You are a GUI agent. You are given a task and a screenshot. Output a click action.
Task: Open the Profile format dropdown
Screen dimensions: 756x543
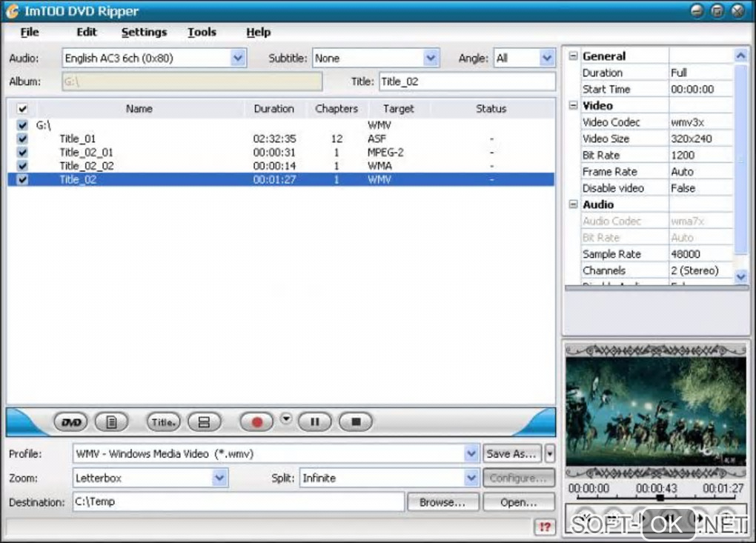(x=471, y=454)
